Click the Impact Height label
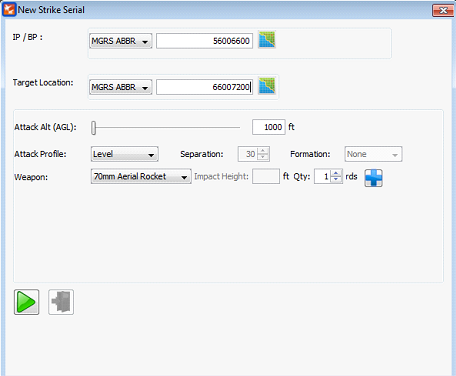 221,176
